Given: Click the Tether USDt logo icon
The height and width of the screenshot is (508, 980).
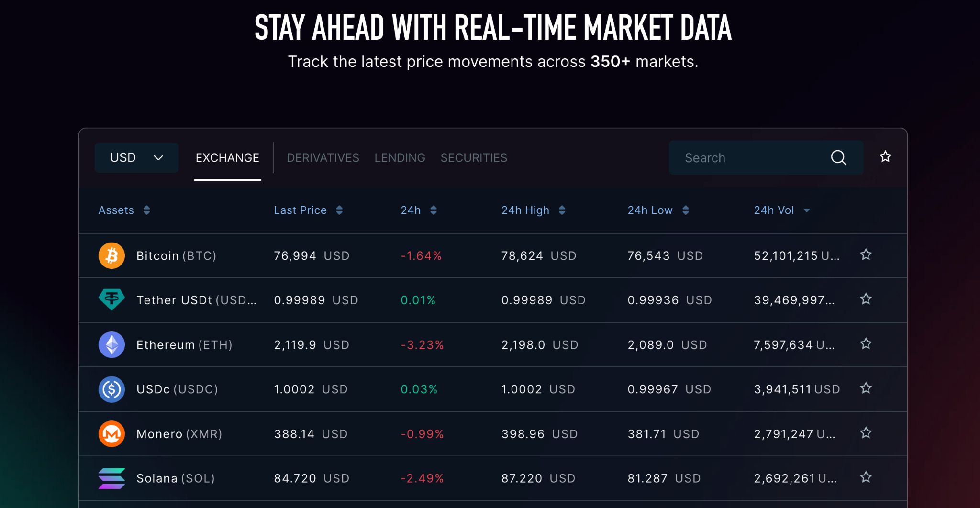Looking at the screenshot, I should 111,300.
